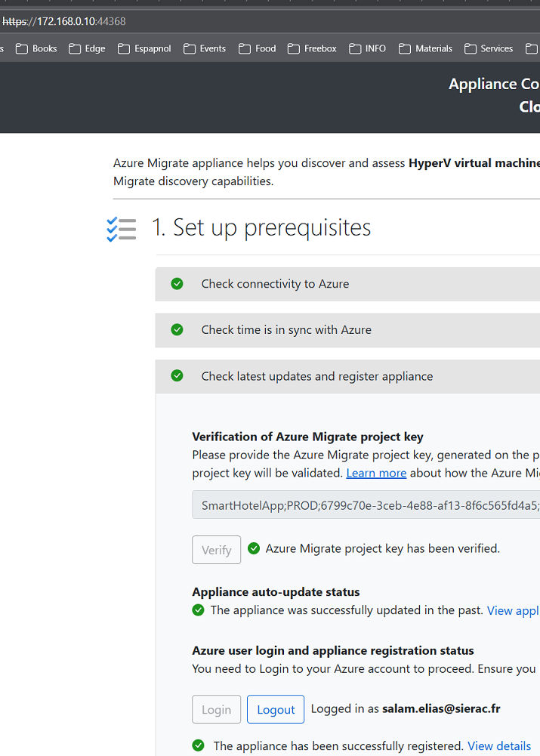Click green check next to time sync

[x=177, y=329]
